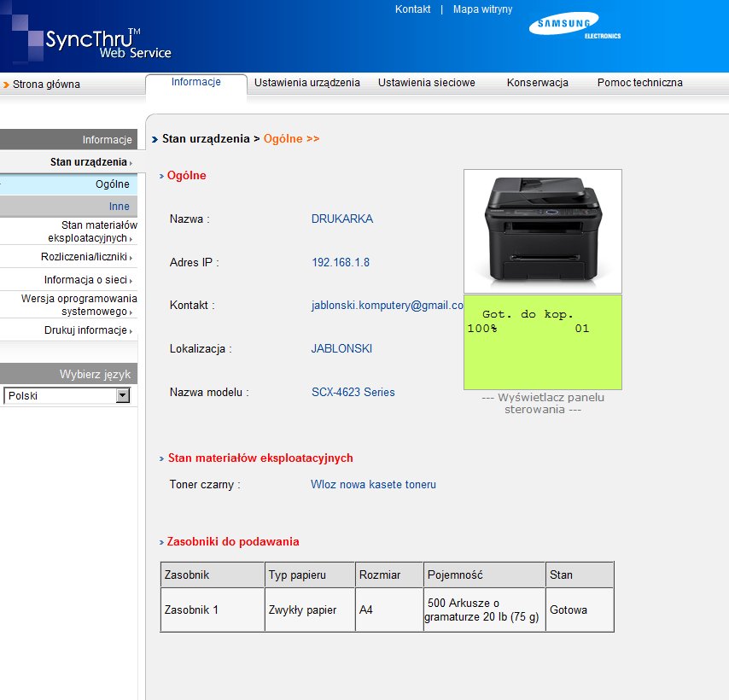Click the Zasobnik 1 table cell
Viewport: 729px width, 700px height.
pyautogui.click(x=213, y=610)
